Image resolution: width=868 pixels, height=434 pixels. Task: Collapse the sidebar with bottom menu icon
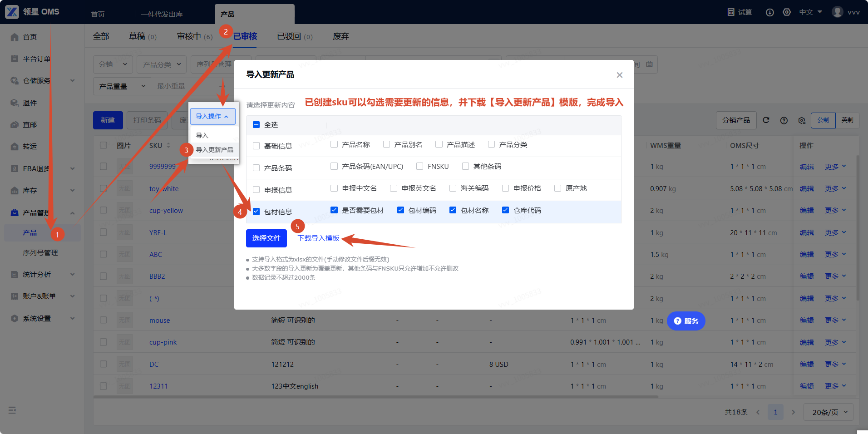click(12, 410)
